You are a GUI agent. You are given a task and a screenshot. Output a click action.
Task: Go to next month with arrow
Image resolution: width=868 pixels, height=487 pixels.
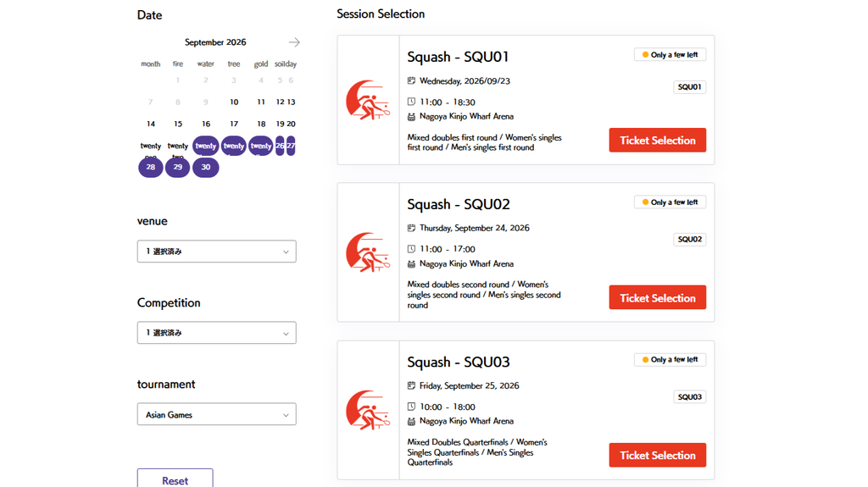point(294,42)
